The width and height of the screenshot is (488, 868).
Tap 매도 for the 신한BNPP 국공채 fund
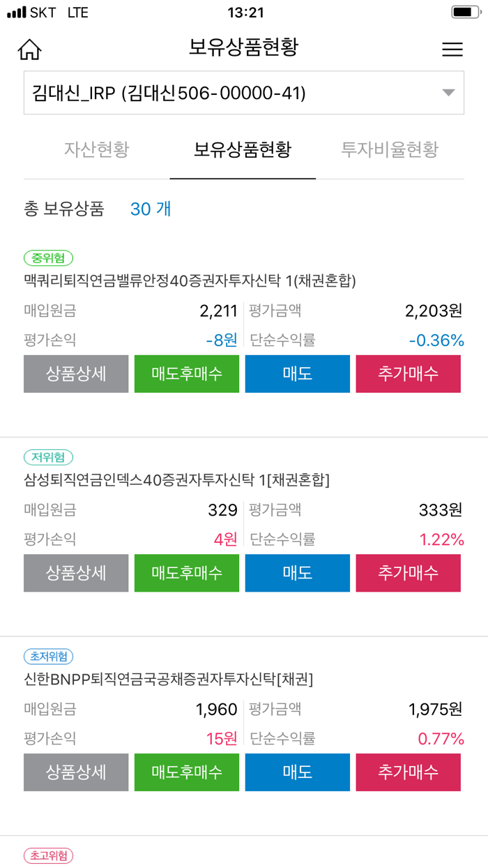(x=297, y=772)
